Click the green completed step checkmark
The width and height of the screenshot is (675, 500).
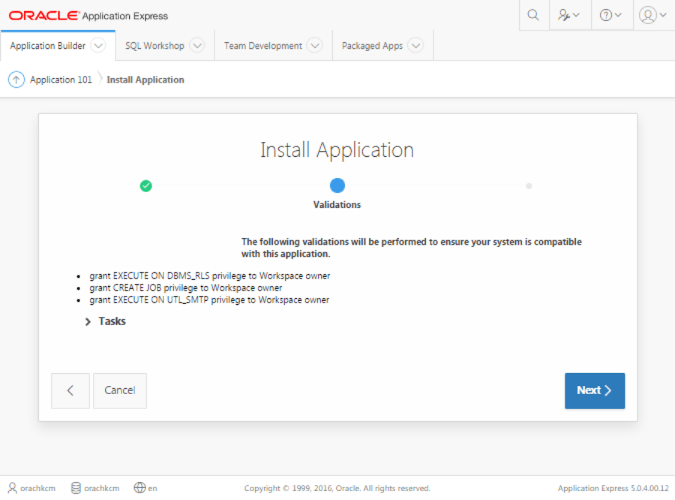[146, 186]
